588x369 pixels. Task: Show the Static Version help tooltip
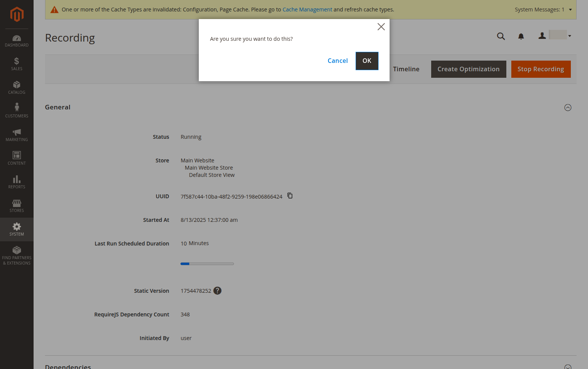click(217, 290)
